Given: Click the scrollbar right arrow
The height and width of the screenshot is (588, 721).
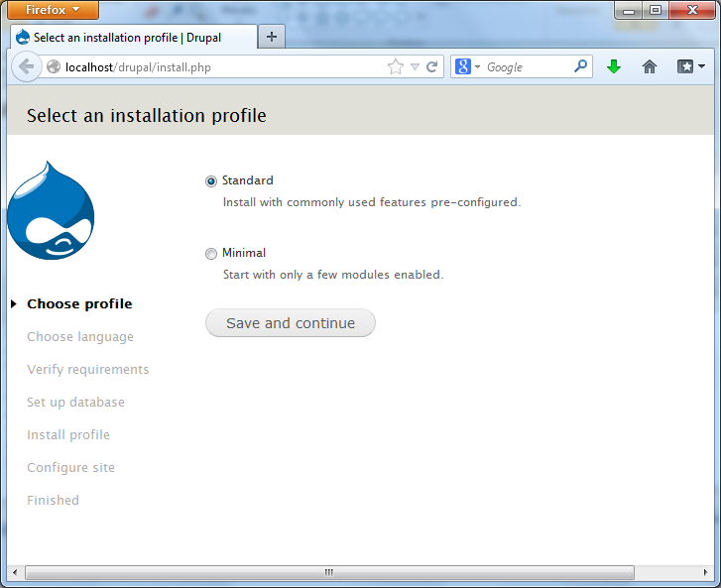Looking at the screenshot, I should (x=706, y=572).
